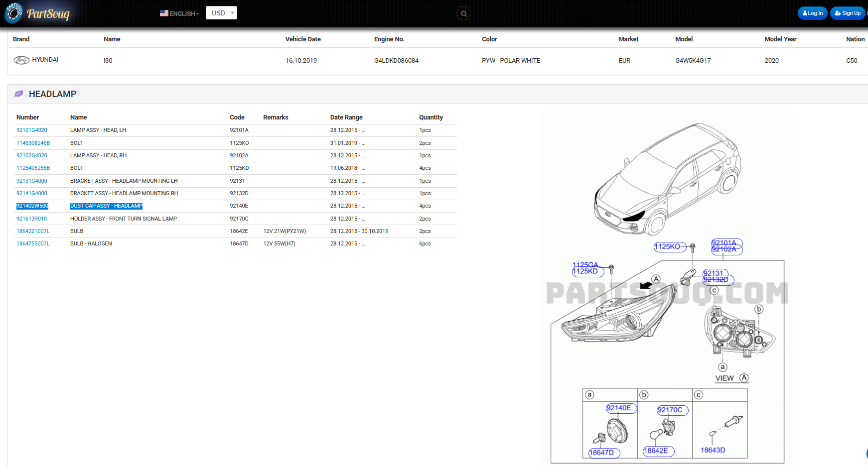
Task: Open the USD currency selector
Action: click(x=221, y=13)
